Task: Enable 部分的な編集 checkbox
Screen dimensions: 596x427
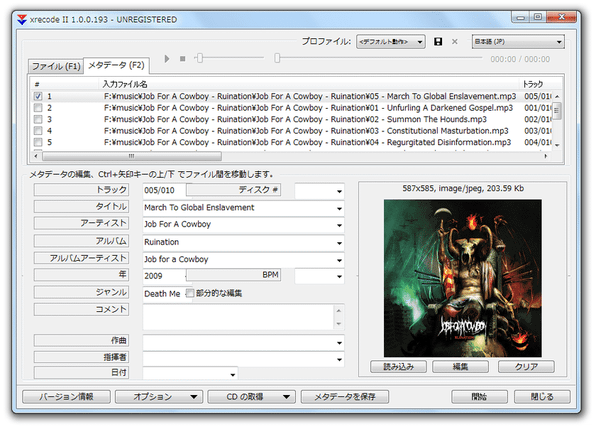Action: (x=190, y=293)
